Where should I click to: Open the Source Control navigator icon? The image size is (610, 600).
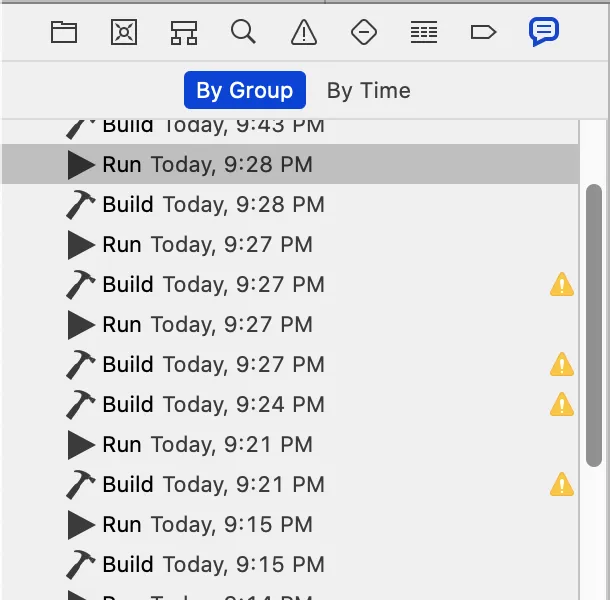pos(124,32)
